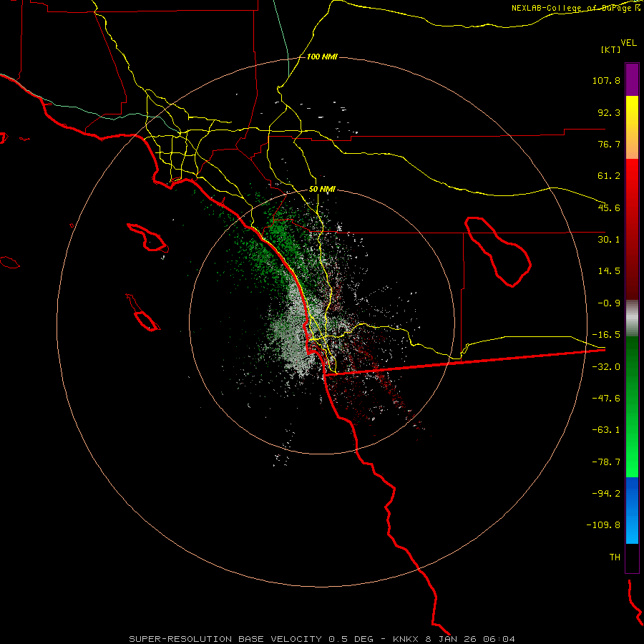Click the 92.3 scale value
This screenshot has width=644, height=644.
[x=609, y=112]
